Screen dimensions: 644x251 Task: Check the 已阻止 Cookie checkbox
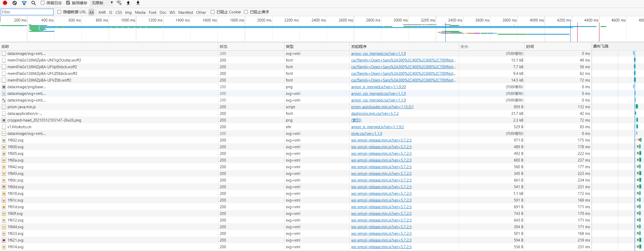point(212,12)
